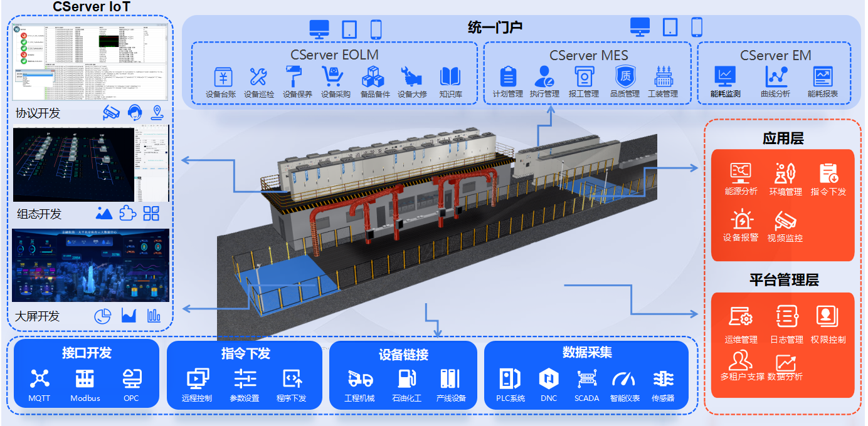Open 日志管理 log management icon
This screenshot has height=426, width=868.
786,316
